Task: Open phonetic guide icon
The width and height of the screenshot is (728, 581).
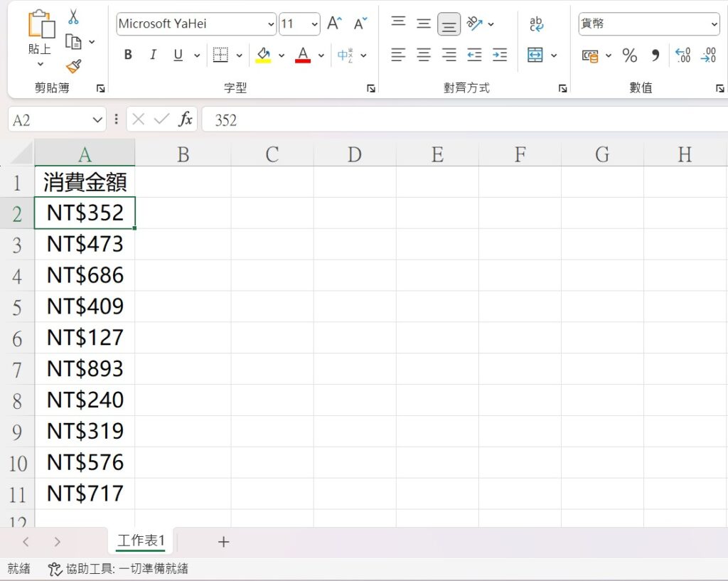Action: click(345, 55)
